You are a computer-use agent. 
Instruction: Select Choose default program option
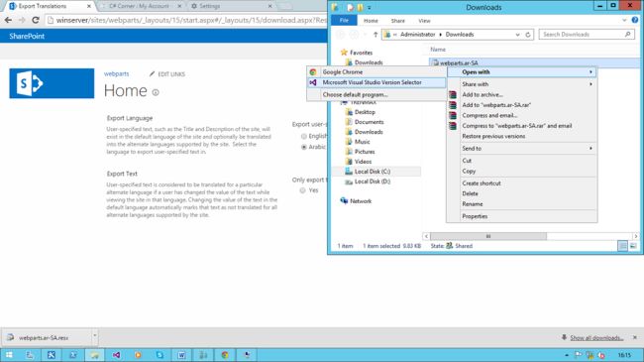(376, 94)
